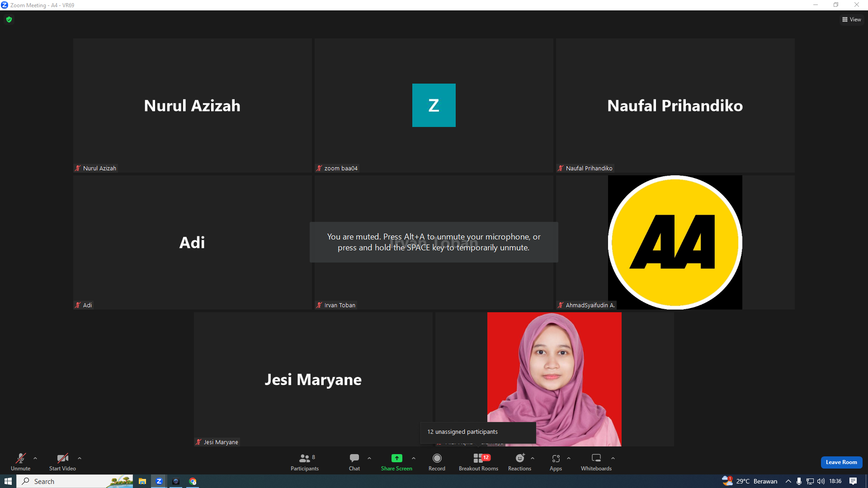Click the green encryption shield icon

coord(9,19)
